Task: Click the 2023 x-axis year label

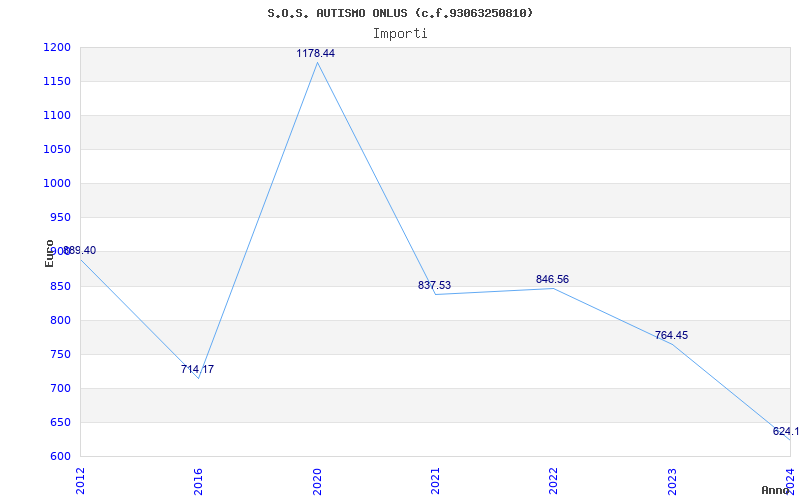Action: point(672,481)
